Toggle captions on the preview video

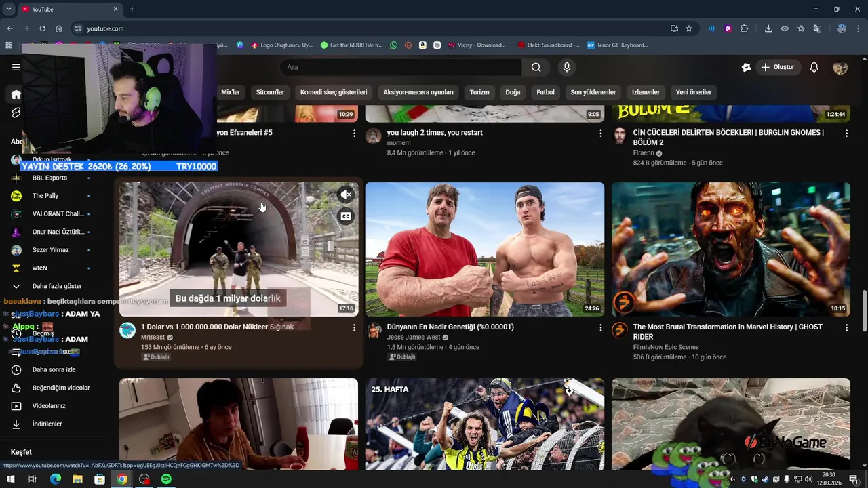point(346,216)
